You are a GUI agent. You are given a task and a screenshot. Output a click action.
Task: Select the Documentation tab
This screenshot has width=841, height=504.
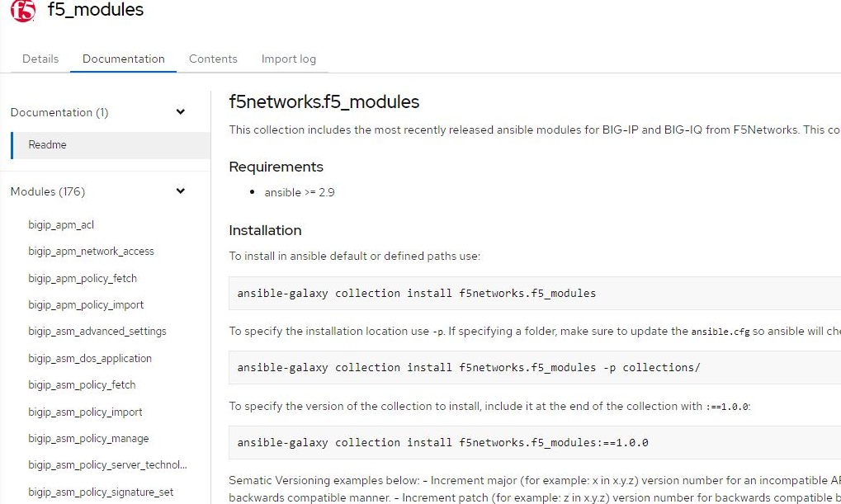pos(124,59)
